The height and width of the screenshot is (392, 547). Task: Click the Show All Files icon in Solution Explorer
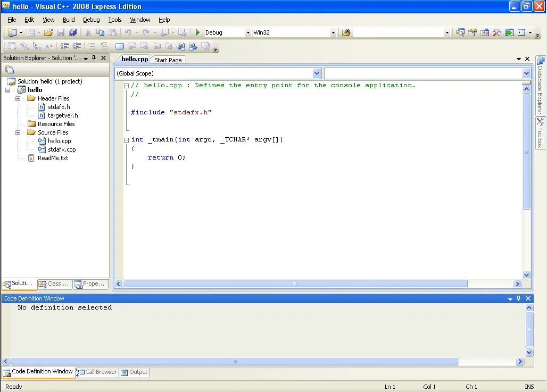tap(10, 69)
